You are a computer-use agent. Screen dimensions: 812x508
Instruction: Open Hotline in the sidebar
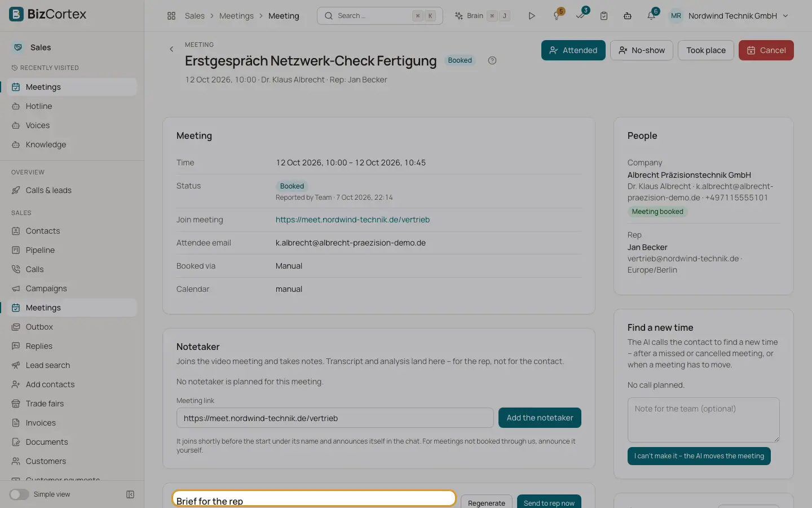click(72, 106)
